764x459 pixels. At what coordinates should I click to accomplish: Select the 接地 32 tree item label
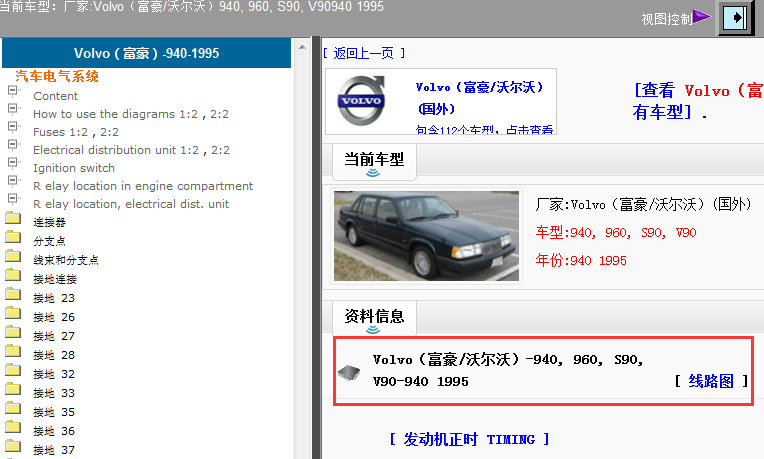54,374
